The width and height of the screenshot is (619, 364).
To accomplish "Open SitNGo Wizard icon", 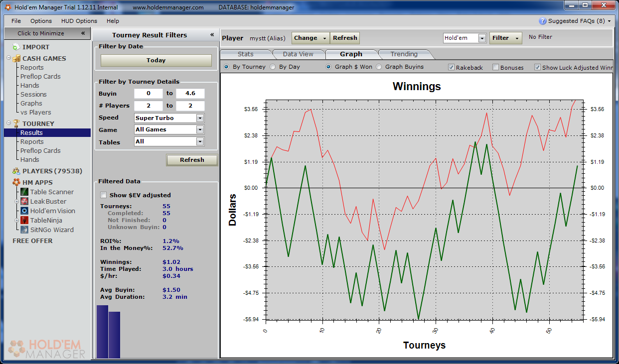I will (24, 230).
